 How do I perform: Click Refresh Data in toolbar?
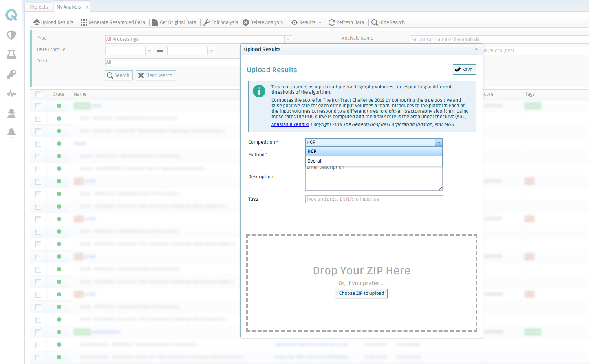pyautogui.click(x=346, y=22)
